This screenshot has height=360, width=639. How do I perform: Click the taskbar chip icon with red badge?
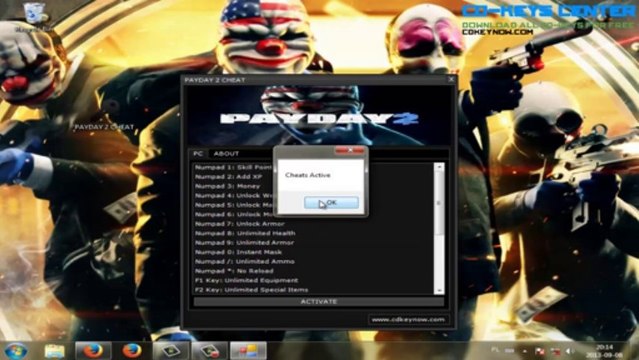click(209, 351)
